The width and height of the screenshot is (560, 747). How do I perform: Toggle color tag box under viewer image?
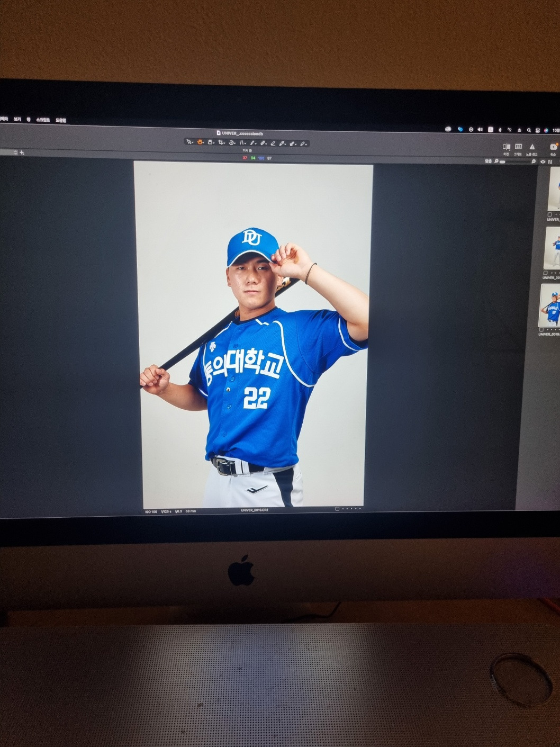(x=337, y=509)
